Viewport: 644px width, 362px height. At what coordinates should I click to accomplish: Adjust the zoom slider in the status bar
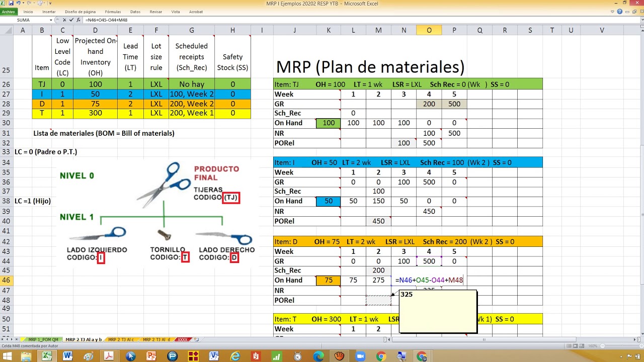pos(621,346)
